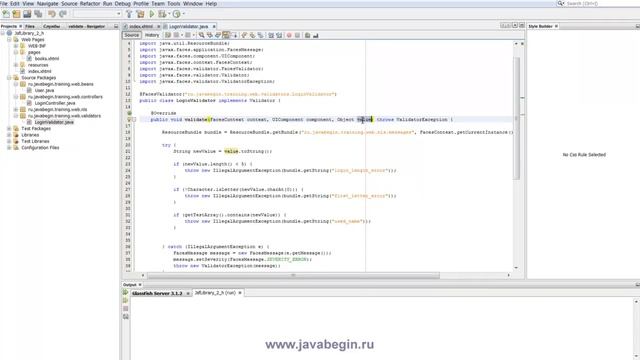Click the Undo toolbar icon

pos(52,14)
